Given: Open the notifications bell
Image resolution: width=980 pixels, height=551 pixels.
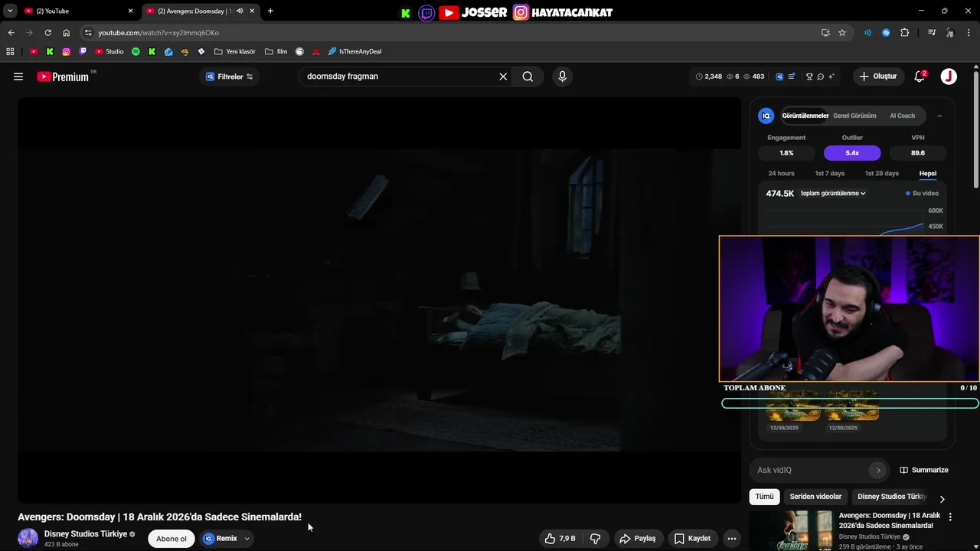Looking at the screenshot, I should click(920, 77).
